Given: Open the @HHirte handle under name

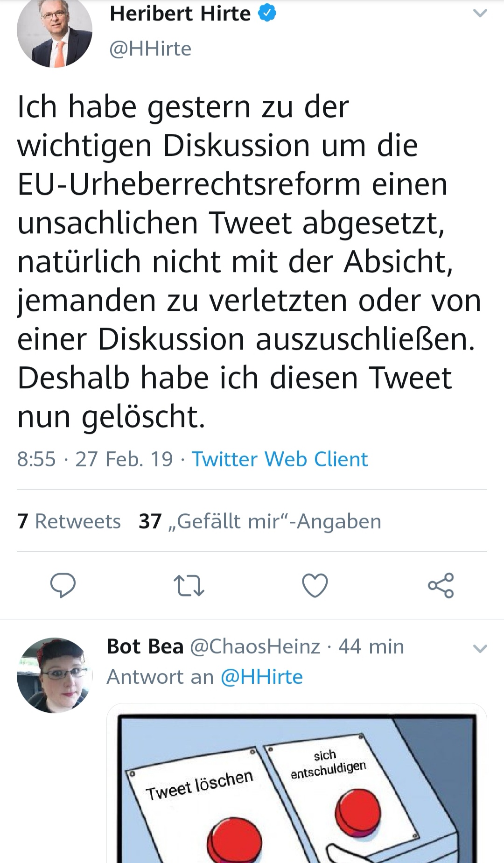Looking at the screenshot, I should [x=150, y=49].
